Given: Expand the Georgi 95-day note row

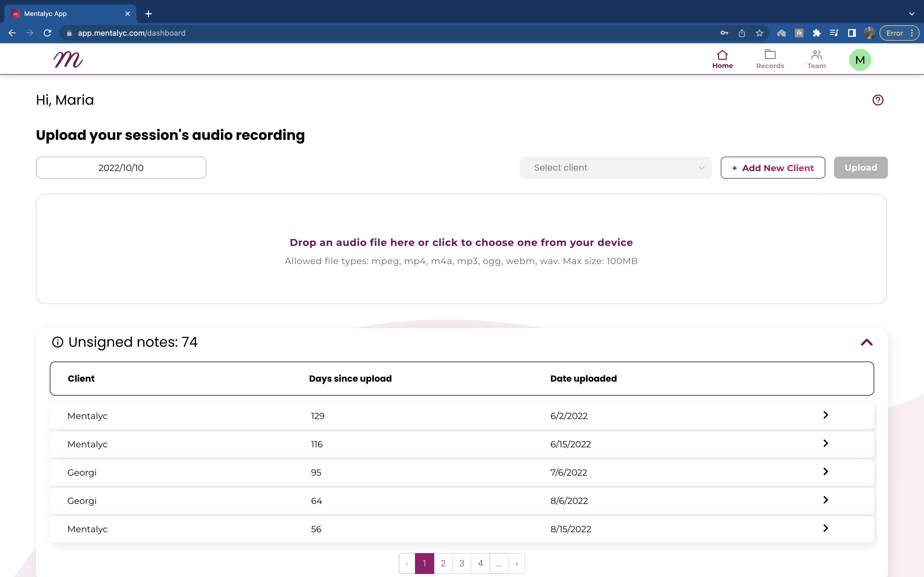Looking at the screenshot, I should (826, 472).
